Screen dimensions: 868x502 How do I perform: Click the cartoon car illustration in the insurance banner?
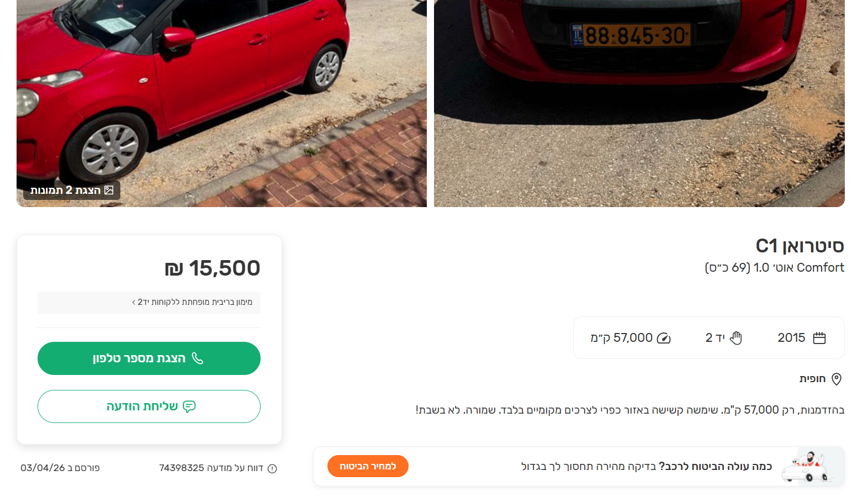tap(807, 467)
